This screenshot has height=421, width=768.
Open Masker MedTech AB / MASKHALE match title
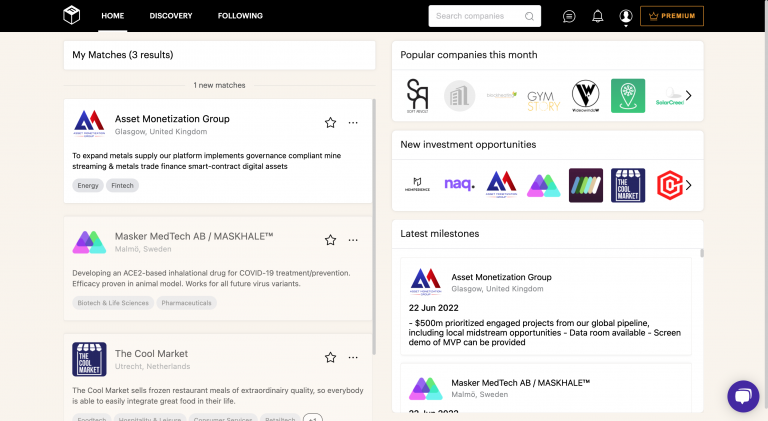coord(193,236)
